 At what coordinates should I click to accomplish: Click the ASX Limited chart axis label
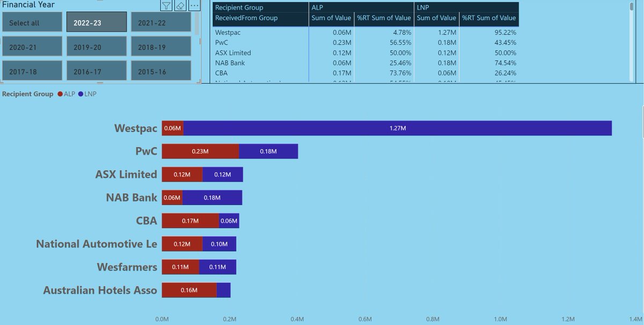(x=126, y=174)
